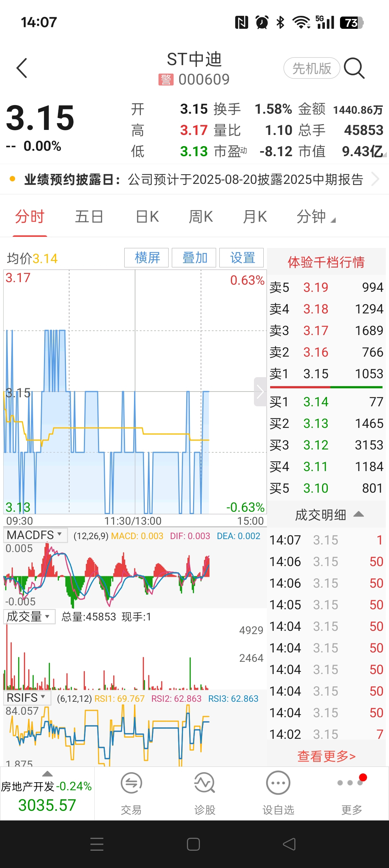389x868 pixels.
Task: Tap the 卖3 3.17 order row
Action: pyautogui.click(x=326, y=330)
